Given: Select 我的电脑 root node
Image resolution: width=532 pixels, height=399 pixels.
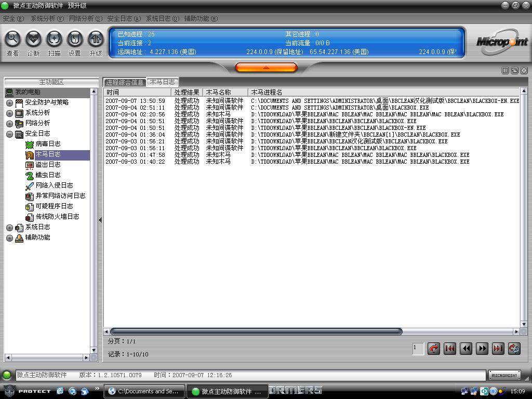Looking at the screenshot, I should point(28,92).
